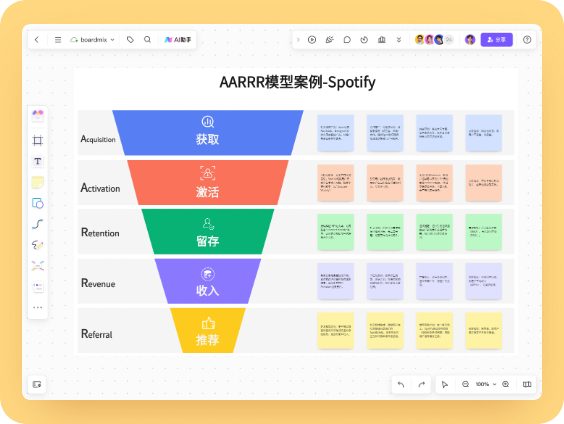564x424 pixels.
Task: Open search with the magnifier icon
Action: coord(147,40)
